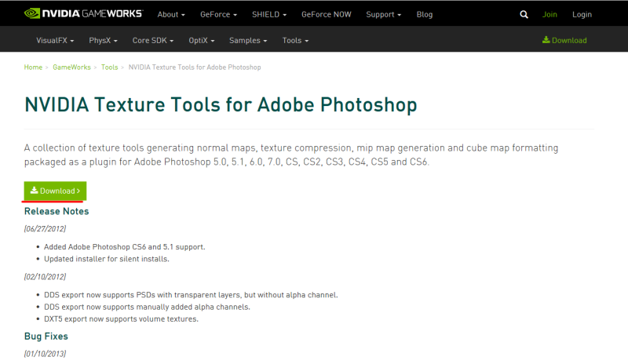Click the NVIDIA GameWorks logo
628x364 pixels.
pyautogui.click(x=83, y=13)
